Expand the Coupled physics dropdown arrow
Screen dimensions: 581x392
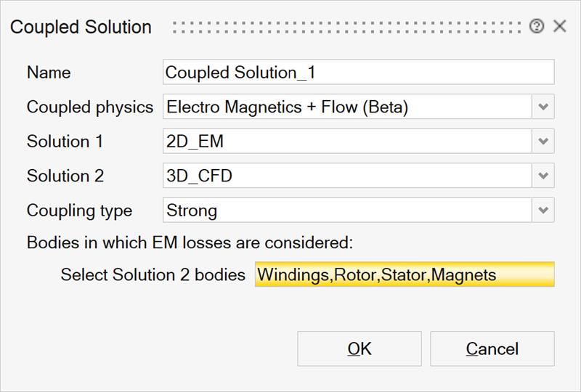[x=543, y=107]
